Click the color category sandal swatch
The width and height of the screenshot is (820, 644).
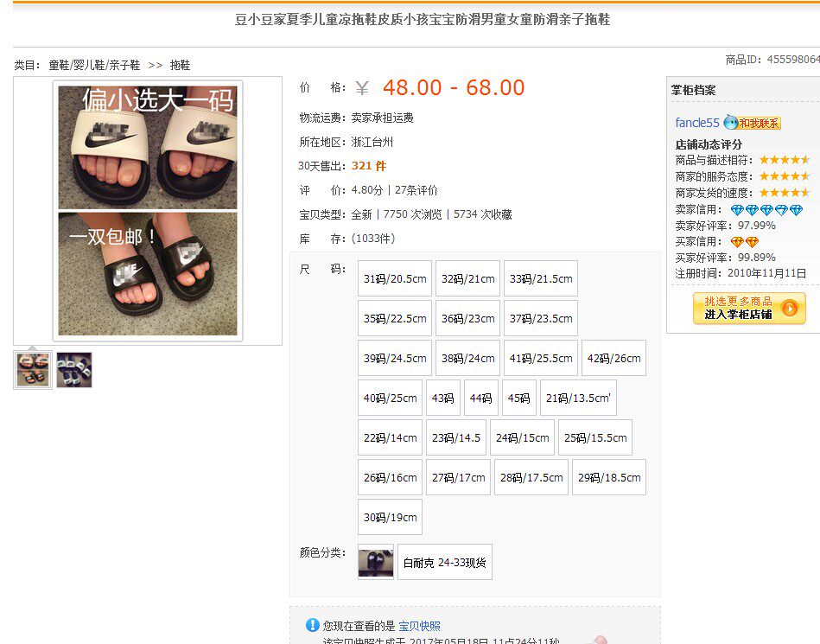376,562
